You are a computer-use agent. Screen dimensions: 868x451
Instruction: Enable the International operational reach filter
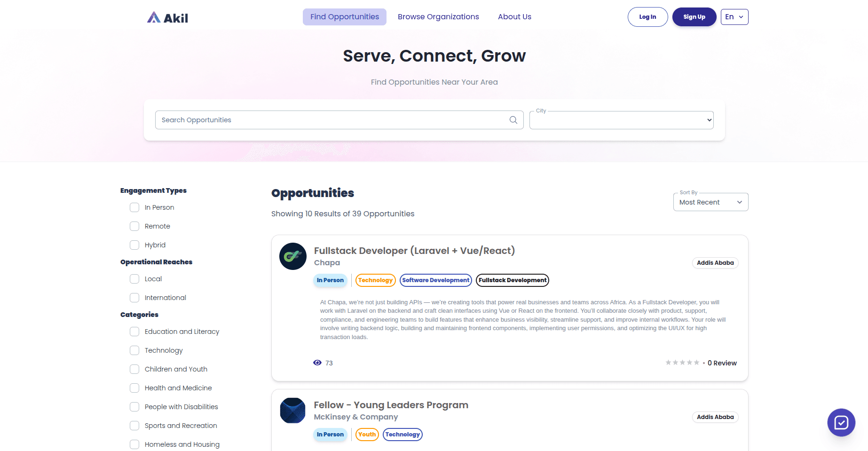coord(134,298)
